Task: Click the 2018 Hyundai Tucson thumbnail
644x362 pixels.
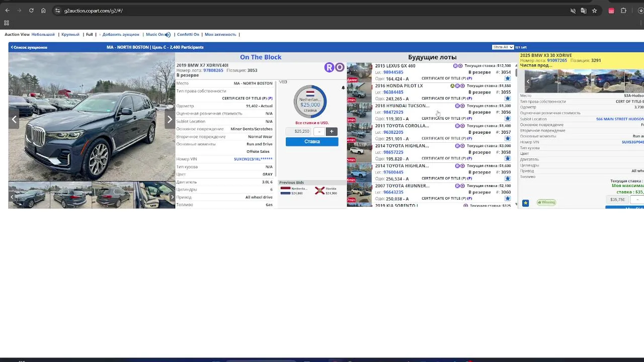Action: point(359,113)
